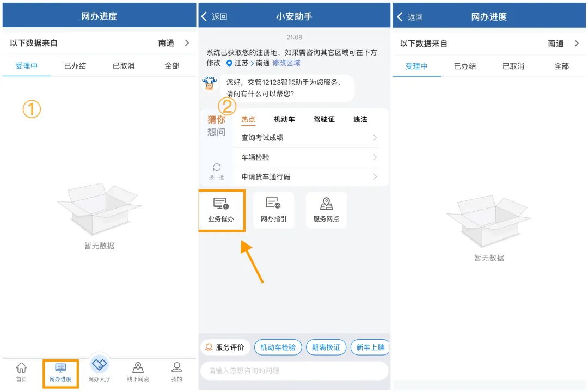Click the 请输入您想咨询的问题 input box

click(294, 371)
